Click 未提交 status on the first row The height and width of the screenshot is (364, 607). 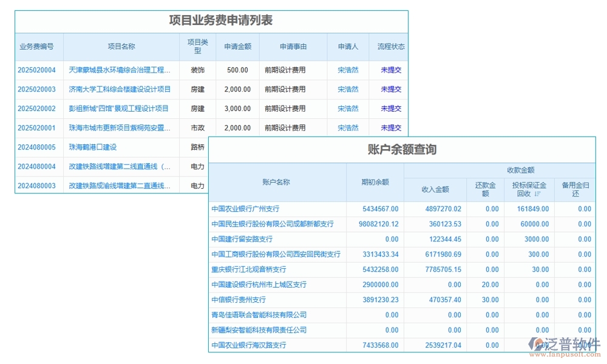[x=390, y=70]
